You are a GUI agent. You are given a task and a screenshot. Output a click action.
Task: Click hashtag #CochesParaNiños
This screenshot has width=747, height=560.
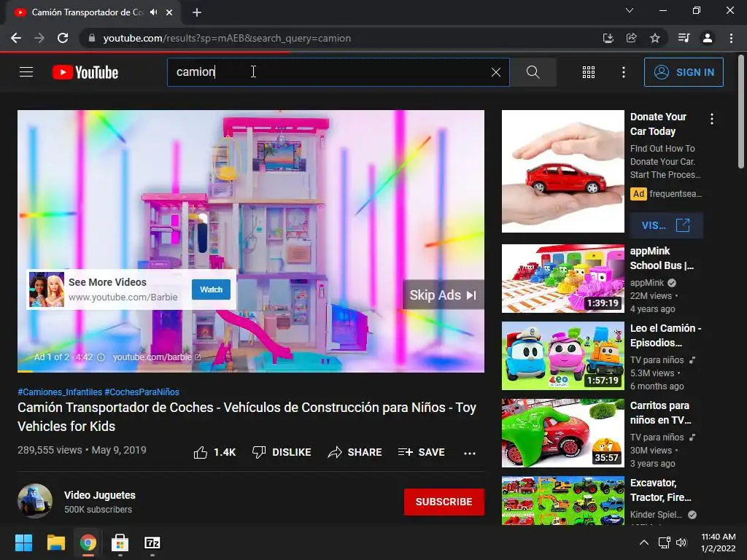[142, 392]
